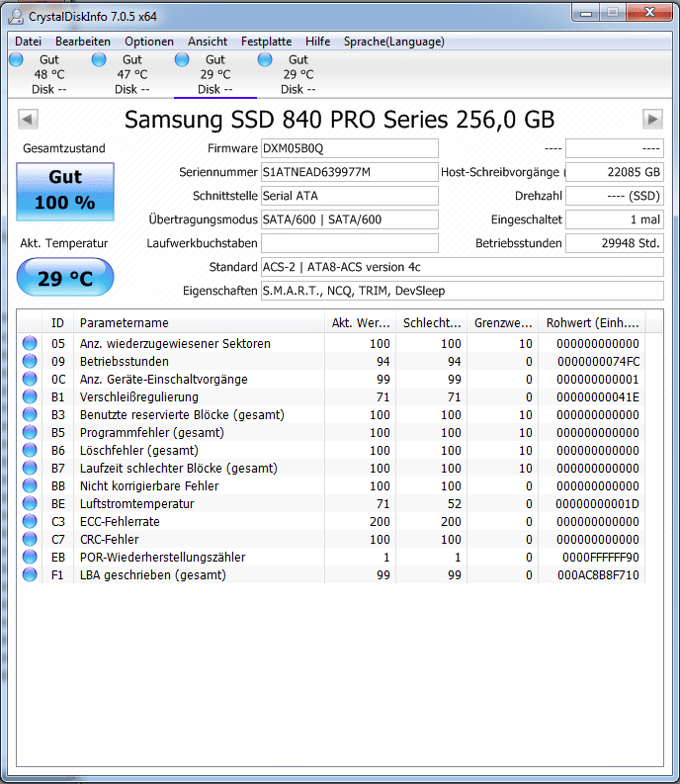The image size is (680, 784).
Task: Open the Datei menu
Action: coord(28,42)
